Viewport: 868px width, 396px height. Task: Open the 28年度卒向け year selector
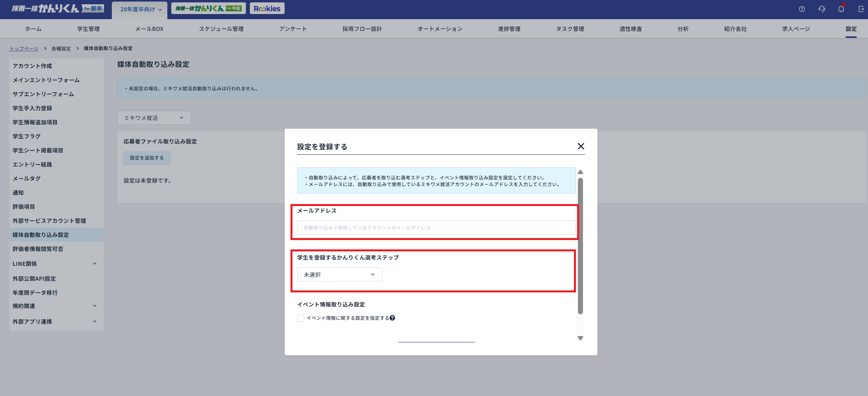click(140, 8)
